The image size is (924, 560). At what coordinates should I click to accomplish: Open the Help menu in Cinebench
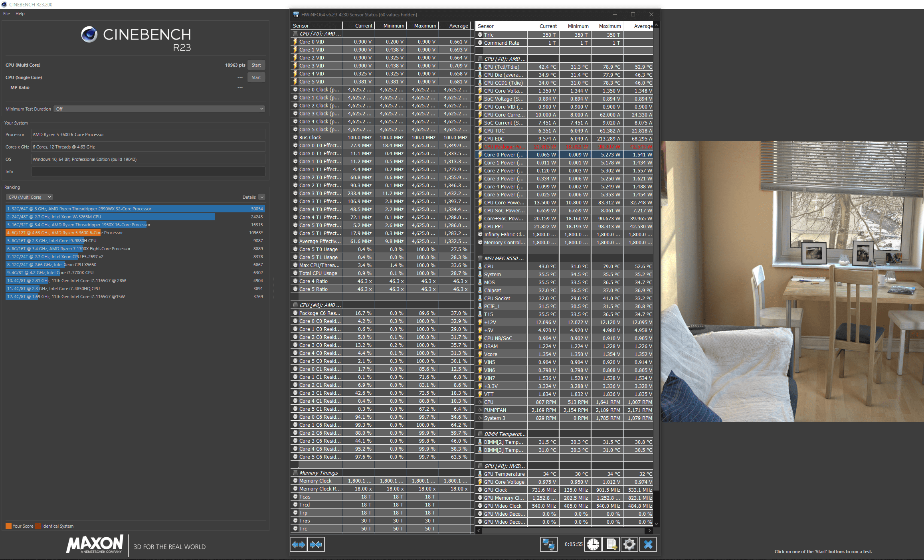point(20,14)
